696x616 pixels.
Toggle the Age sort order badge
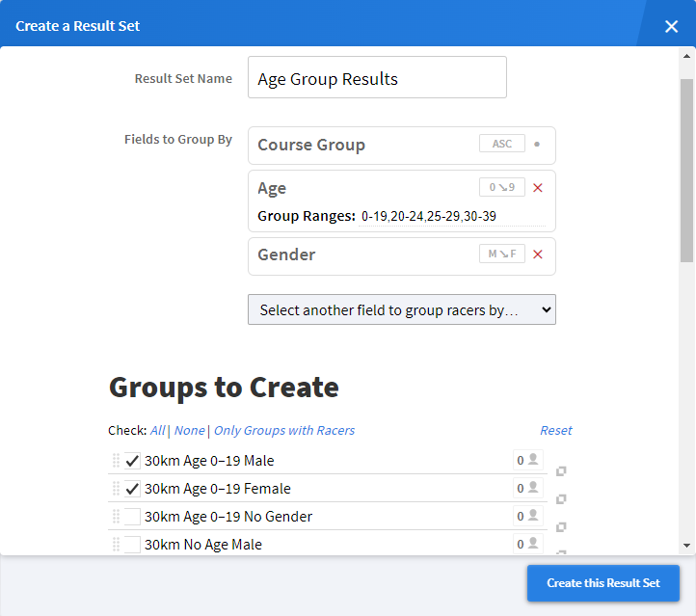click(x=502, y=188)
